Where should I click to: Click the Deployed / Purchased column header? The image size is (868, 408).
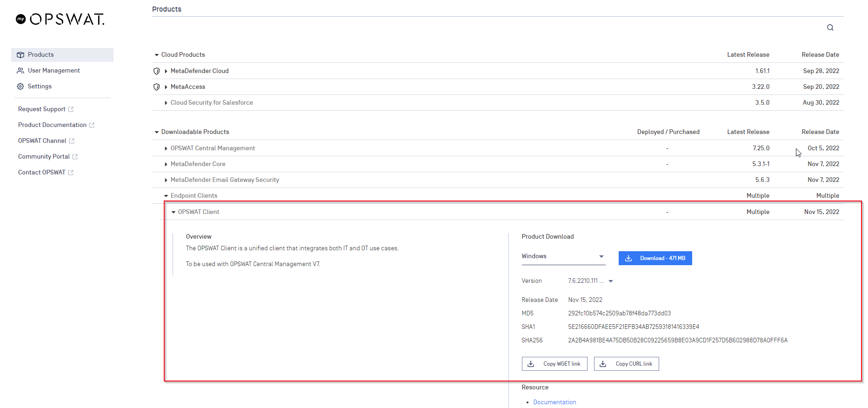click(x=668, y=132)
